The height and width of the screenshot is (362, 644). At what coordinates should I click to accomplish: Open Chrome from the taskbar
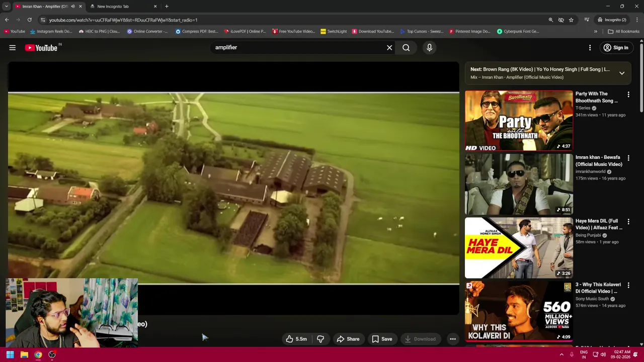click(38, 354)
